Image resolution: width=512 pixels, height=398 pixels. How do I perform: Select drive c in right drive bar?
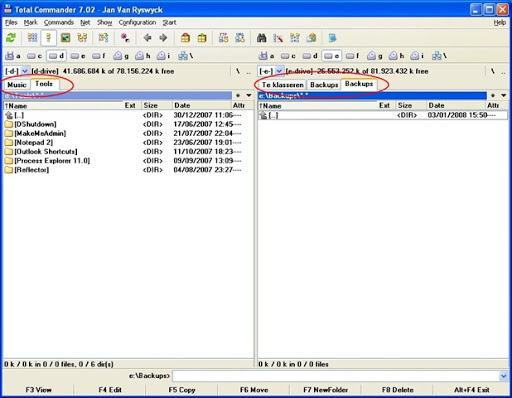click(288, 56)
